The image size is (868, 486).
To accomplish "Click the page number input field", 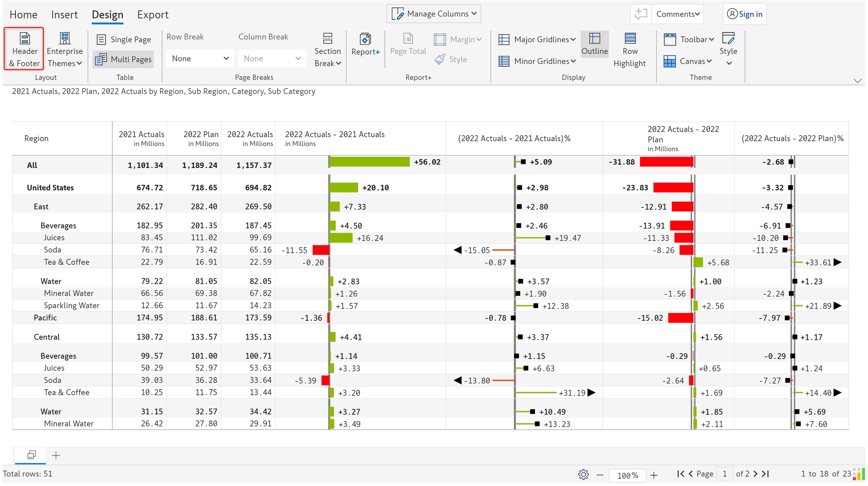I will [724, 474].
